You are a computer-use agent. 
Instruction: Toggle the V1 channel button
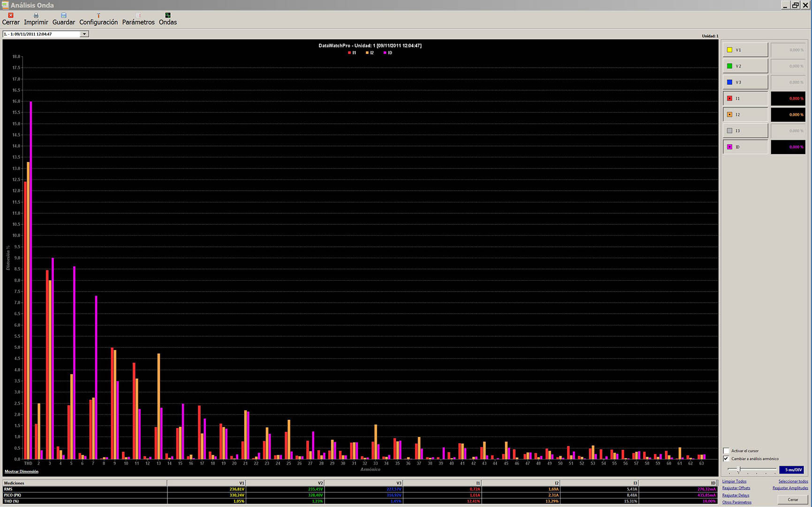[745, 50]
